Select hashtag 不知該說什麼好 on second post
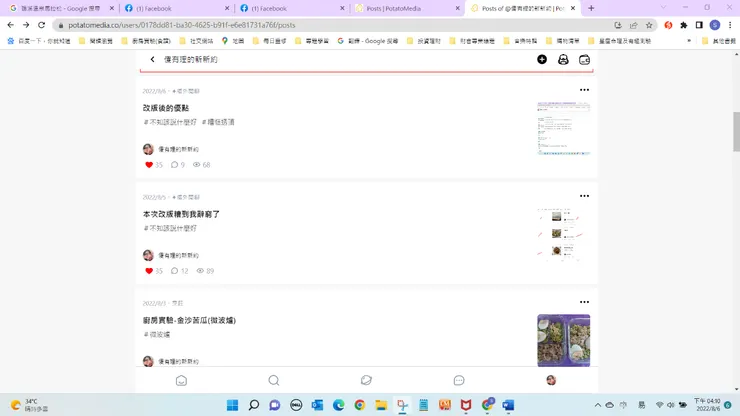 170,229
